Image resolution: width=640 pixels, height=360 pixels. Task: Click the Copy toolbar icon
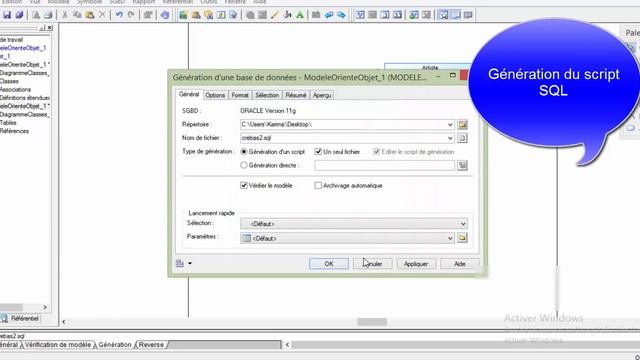(x=77, y=15)
